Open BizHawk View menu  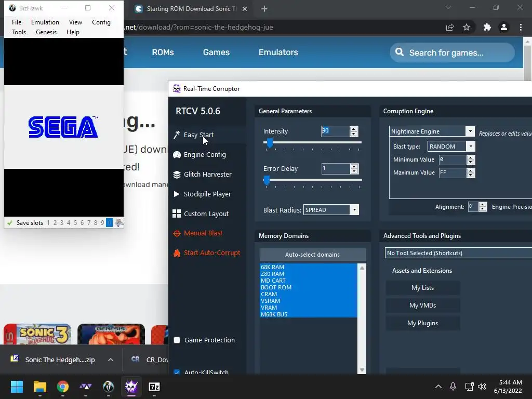[x=75, y=22]
